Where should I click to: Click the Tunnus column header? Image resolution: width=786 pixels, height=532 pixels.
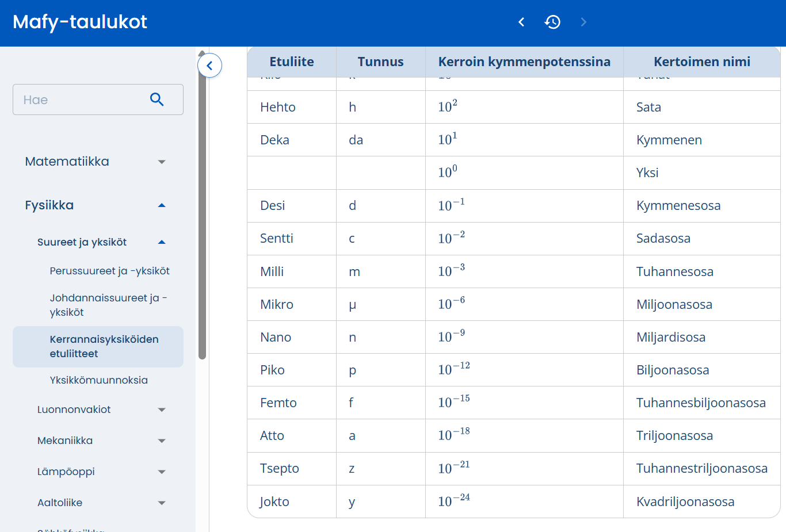point(380,62)
